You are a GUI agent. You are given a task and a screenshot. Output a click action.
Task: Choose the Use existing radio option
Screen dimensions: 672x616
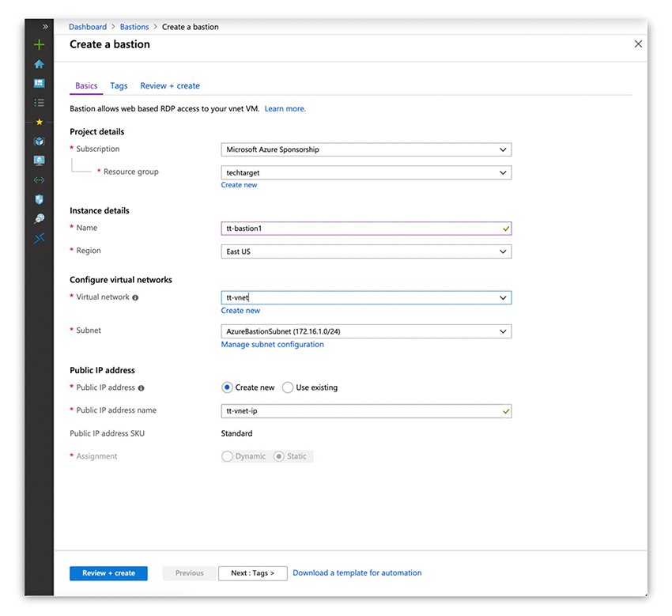point(288,387)
